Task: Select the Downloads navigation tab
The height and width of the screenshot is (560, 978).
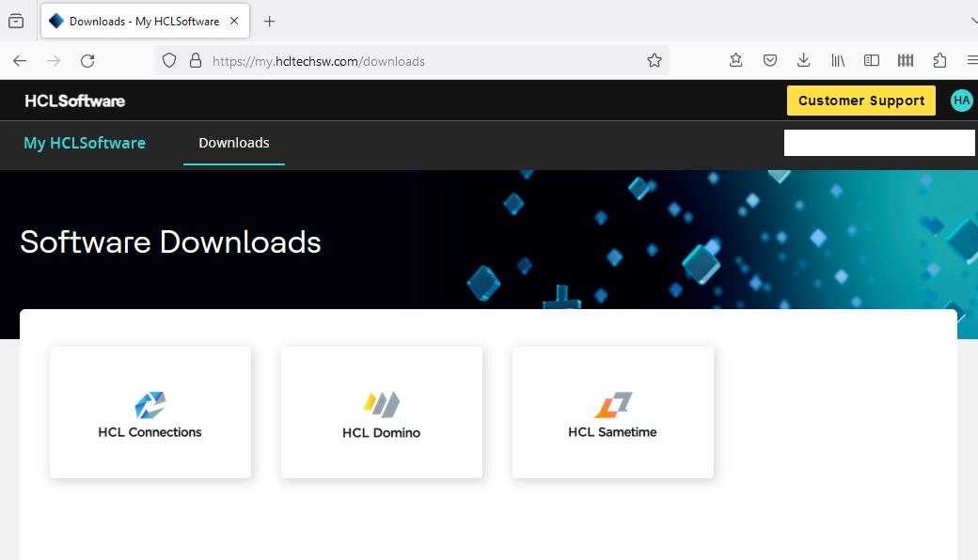Action: click(x=234, y=143)
